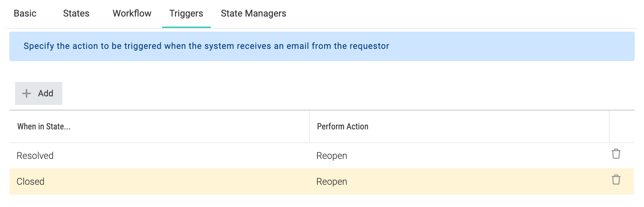Click divider between state and action headers
The image size is (644, 207).
click(309, 126)
